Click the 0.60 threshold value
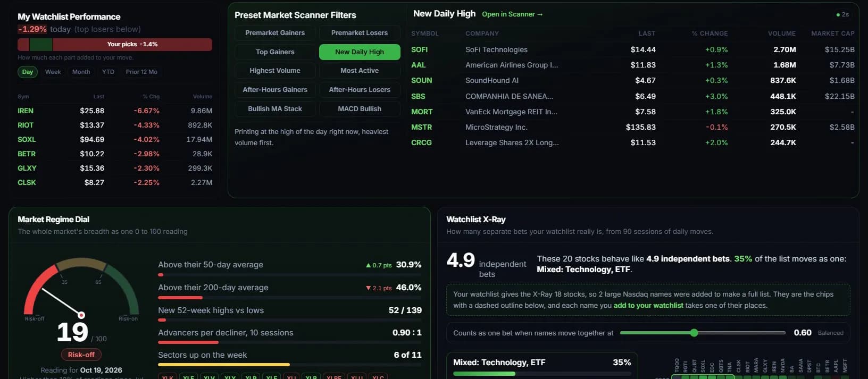The width and height of the screenshot is (868, 379). tap(803, 333)
